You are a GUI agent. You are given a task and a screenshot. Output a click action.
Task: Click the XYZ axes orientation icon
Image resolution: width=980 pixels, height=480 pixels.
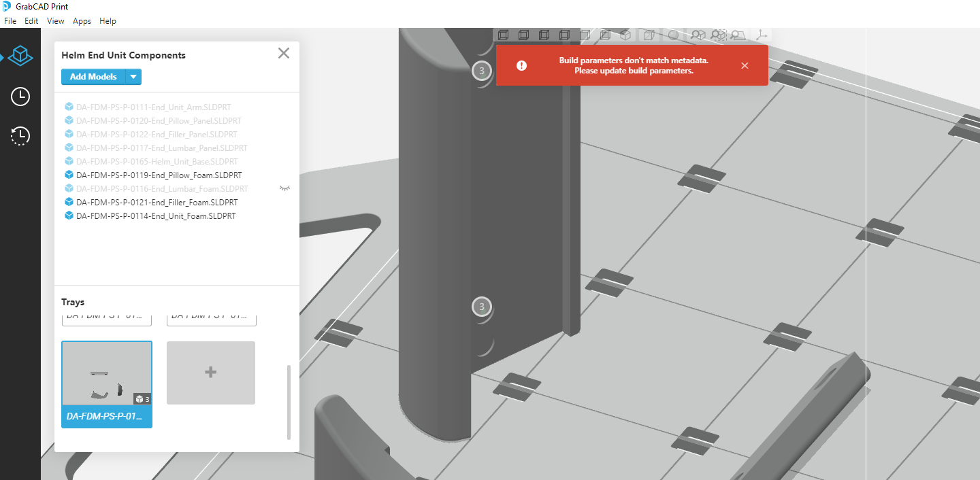point(762,35)
